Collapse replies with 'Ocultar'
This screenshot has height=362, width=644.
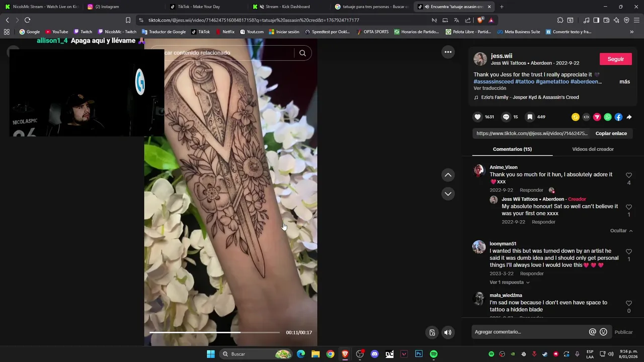point(621,230)
